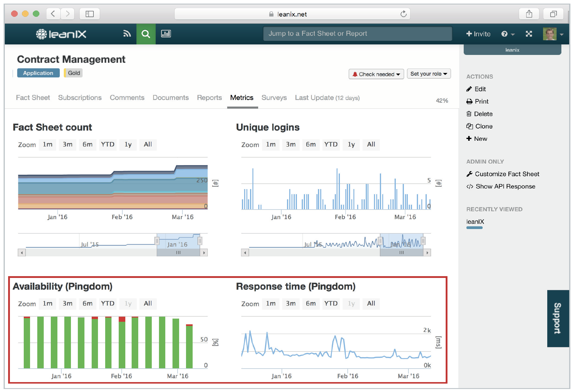
Task: Click the RSS feed icon in header
Action: [x=127, y=34]
